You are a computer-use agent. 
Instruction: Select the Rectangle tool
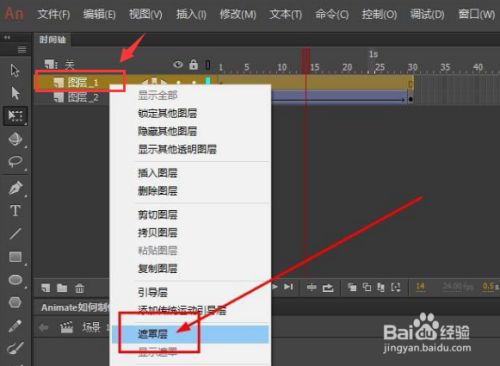[x=15, y=257]
